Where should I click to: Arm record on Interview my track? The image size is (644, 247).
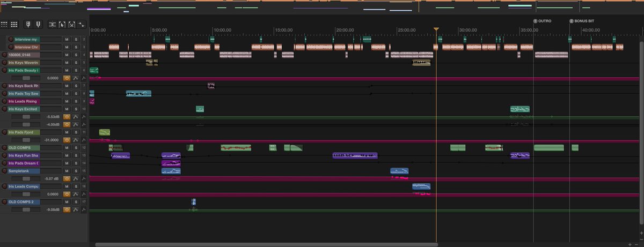[x=11, y=40]
